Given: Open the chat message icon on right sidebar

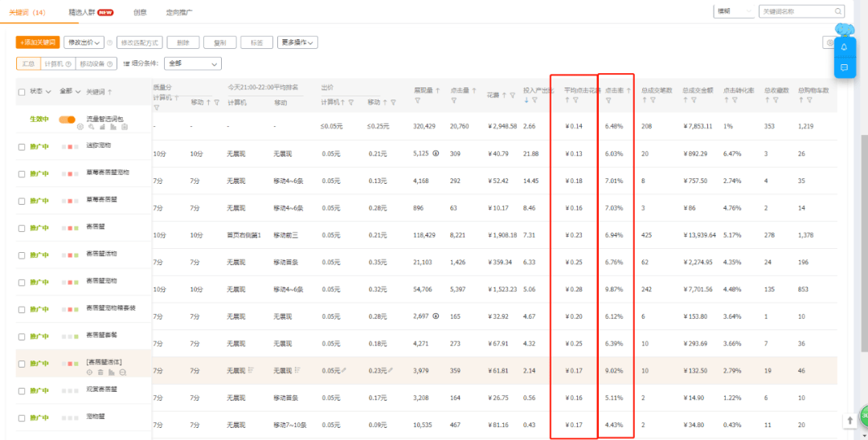Looking at the screenshot, I should (844, 67).
